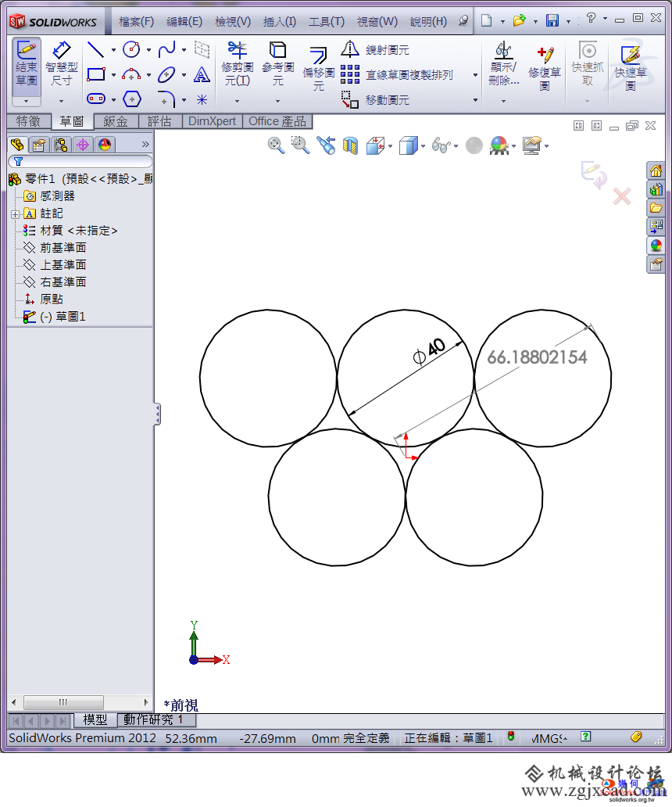Select the Circle sketch tool
The image size is (672, 807).
point(131,49)
